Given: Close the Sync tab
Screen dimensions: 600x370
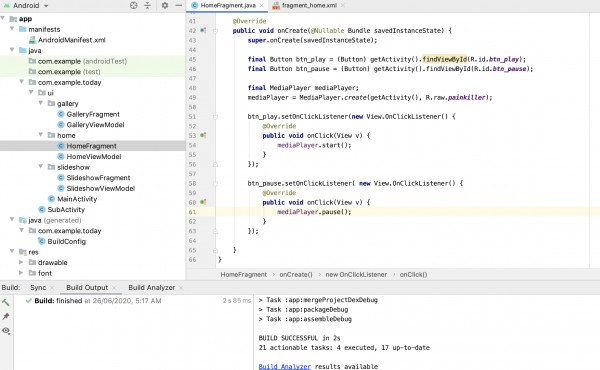Looking at the screenshot, I should pos(52,288).
